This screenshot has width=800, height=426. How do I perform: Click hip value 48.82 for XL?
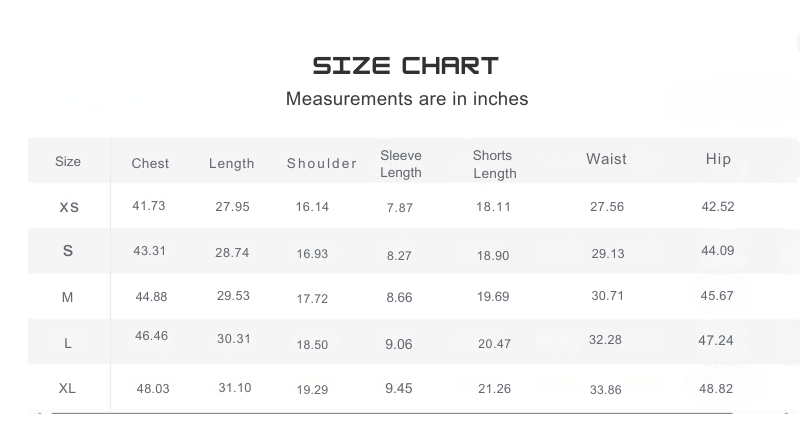716,388
